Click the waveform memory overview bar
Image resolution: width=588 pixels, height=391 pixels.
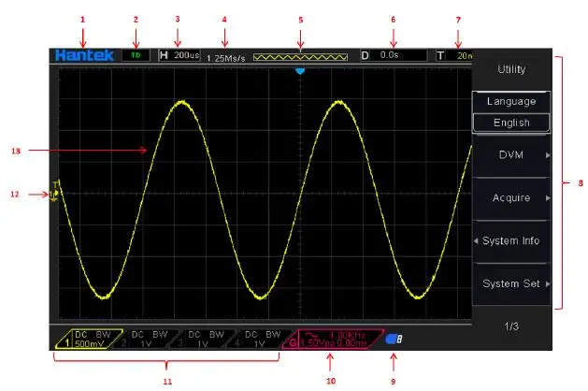[x=300, y=57]
